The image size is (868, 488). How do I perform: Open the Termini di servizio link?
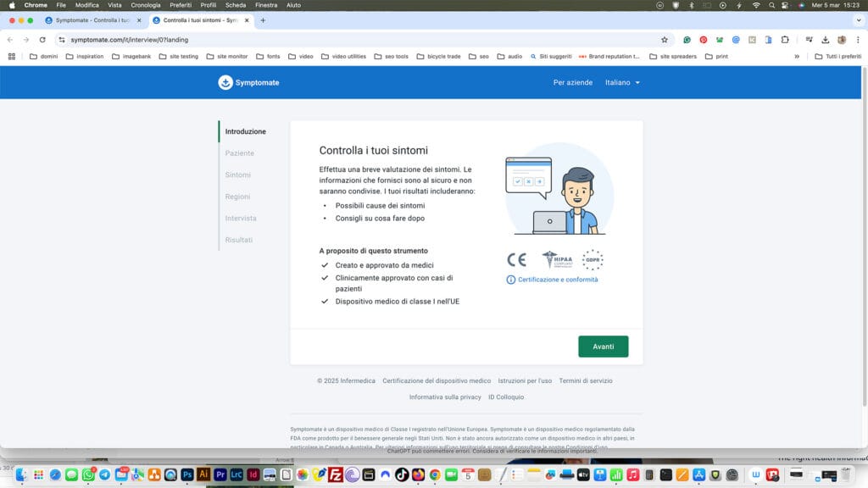[x=586, y=381]
